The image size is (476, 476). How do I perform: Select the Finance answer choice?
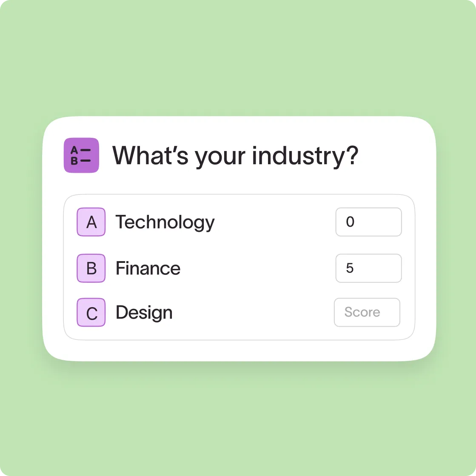(148, 268)
